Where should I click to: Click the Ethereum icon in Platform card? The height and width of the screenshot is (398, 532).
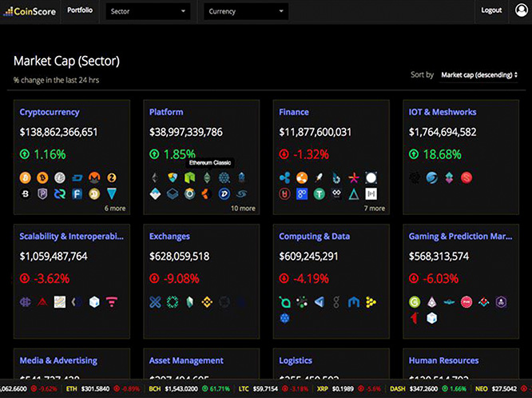tap(154, 177)
